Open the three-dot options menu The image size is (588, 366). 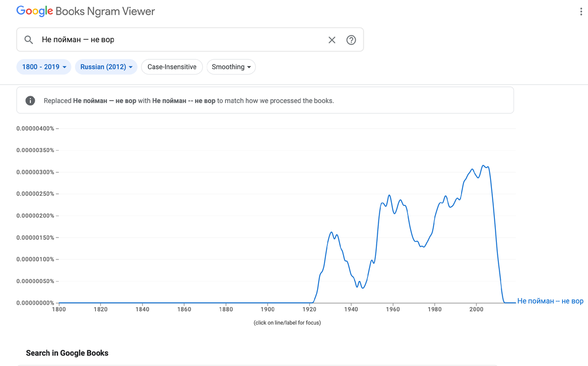[x=581, y=12]
